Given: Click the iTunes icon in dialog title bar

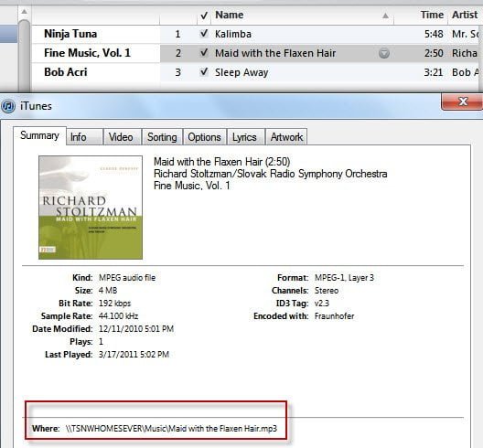Looking at the screenshot, I should [8, 106].
